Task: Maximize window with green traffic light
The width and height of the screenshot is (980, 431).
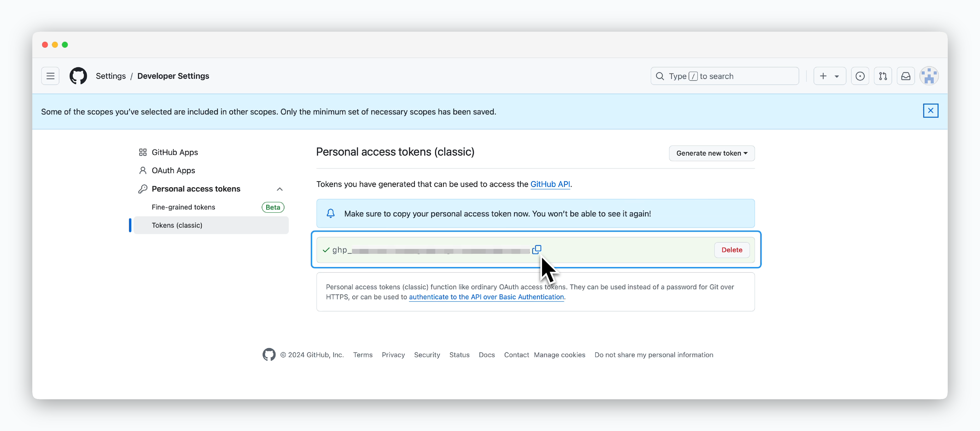Action: tap(65, 45)
